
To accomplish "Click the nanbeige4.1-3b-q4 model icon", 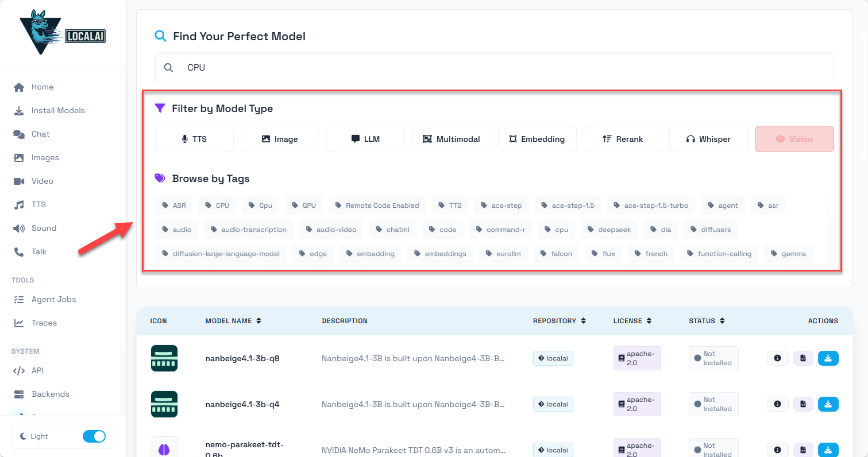I will pos(164,404).
